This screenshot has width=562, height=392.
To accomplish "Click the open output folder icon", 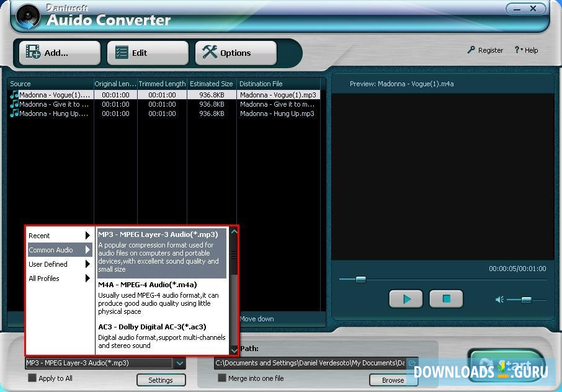I will [x=412, y=363].
